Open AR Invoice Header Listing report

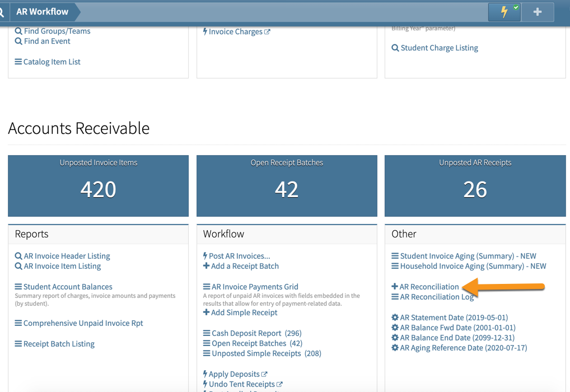click(67, 256)
